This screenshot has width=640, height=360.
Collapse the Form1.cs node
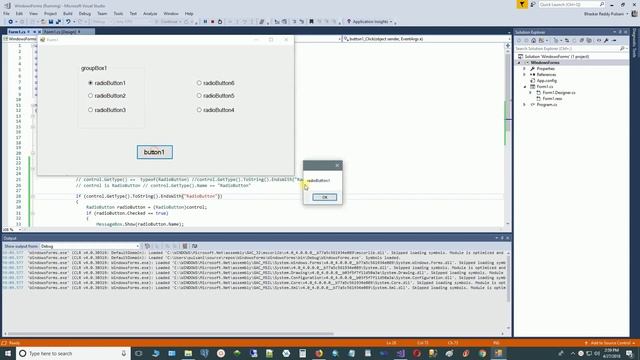[524, 87]
